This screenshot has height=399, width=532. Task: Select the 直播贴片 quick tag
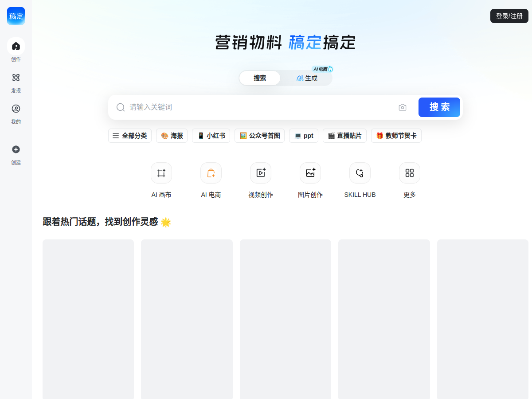344,136
